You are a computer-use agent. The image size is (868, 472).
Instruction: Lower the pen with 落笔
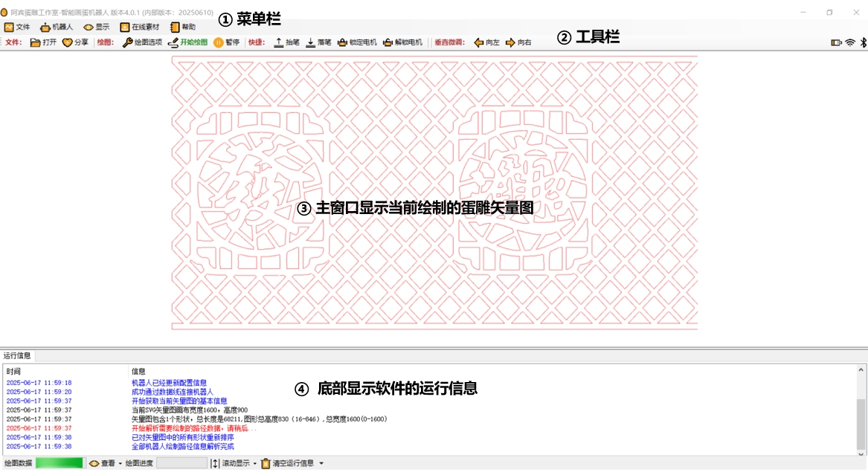click(x=310, y=42)
